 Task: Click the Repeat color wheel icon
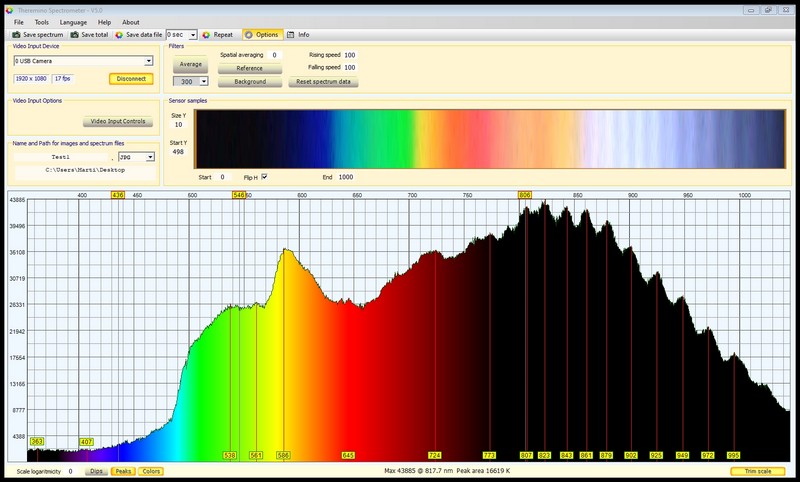(x=206, y=34)
